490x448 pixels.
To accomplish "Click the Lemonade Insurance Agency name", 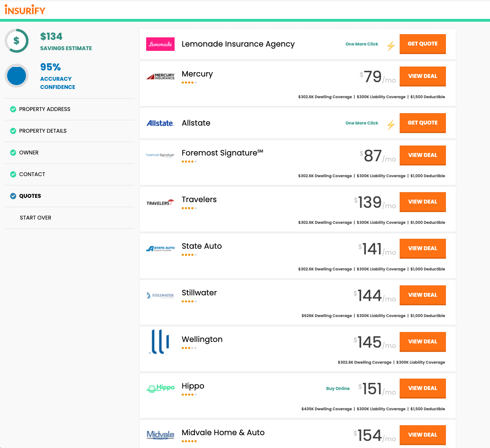I will pyautogui.click(x=238, y=44).
